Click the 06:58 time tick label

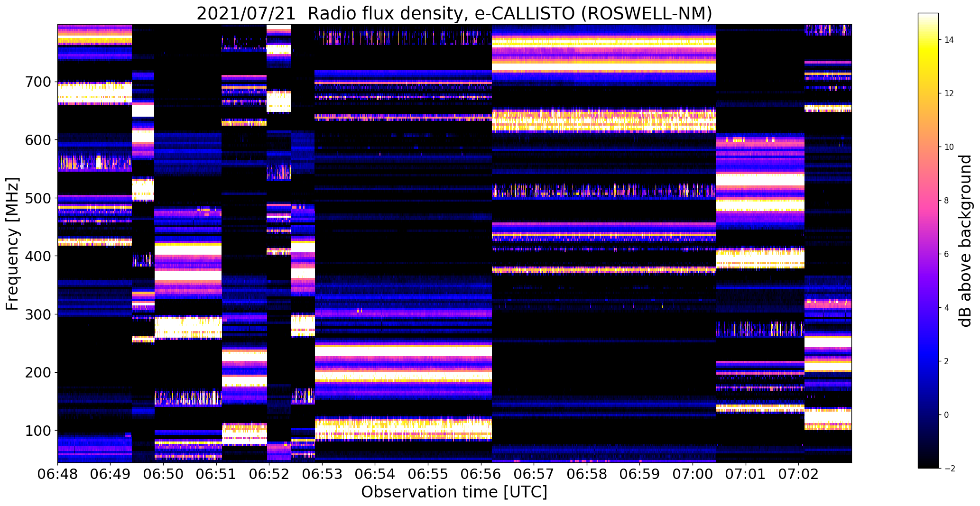(587, 474)
